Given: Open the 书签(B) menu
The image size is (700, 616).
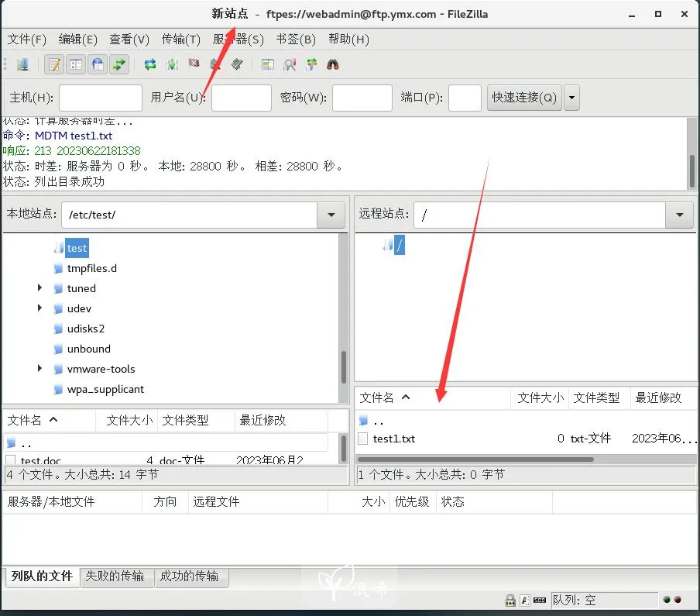Looking at the screenshot, I should coord(296,40).
